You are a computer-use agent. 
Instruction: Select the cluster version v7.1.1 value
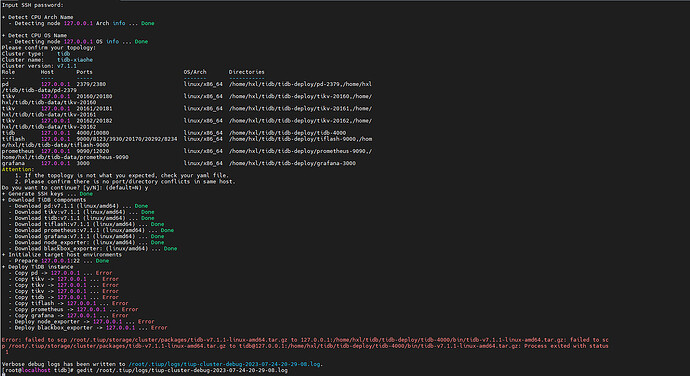pos(67,66)
